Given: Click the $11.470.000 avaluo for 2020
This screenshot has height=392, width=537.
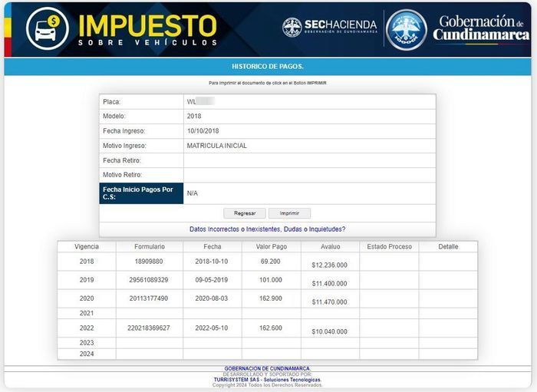Looking at the screenshot, I should tap(329, 302).
